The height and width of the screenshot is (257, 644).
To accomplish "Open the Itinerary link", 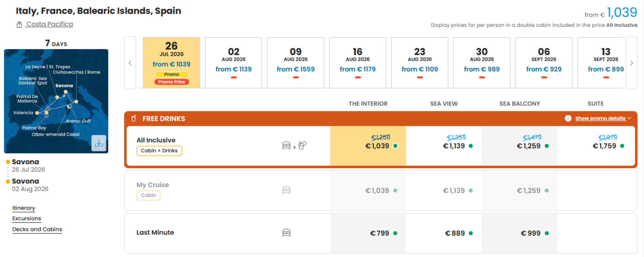I will (x=23, y=208).
